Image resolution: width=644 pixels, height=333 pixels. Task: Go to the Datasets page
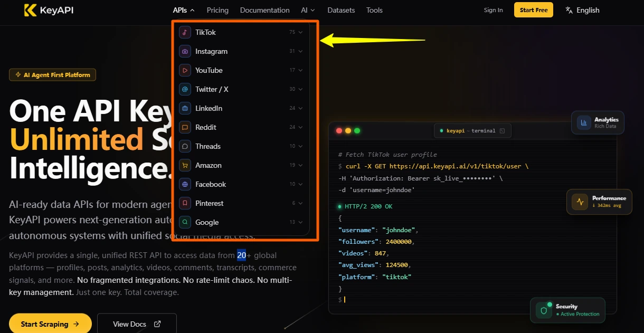click(341, 10)
